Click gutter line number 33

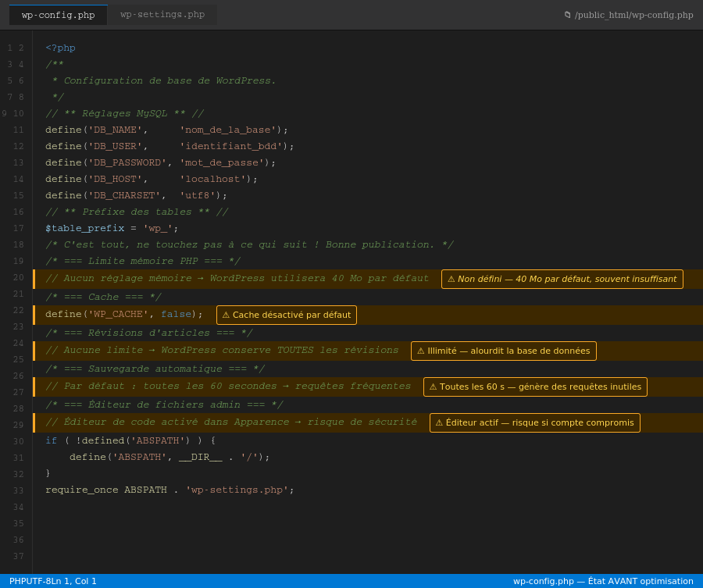pyautogui.click(x=19, y=490)
